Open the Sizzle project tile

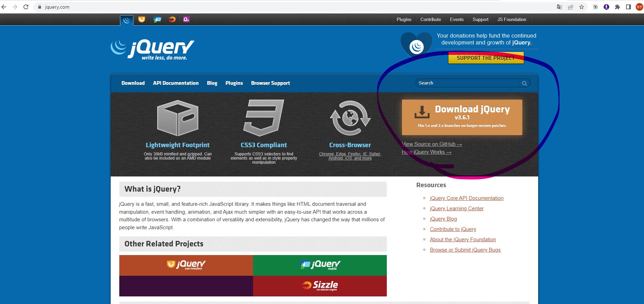[320, 286]
